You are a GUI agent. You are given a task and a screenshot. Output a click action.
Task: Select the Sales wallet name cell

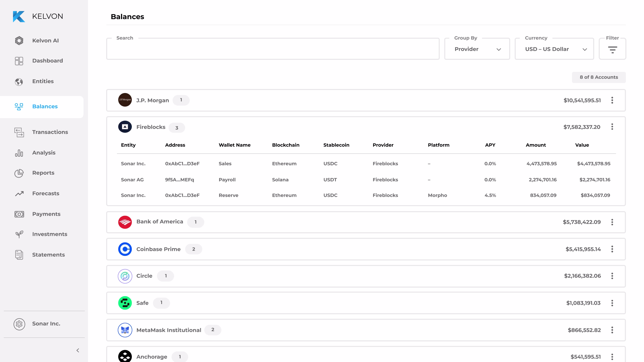pyautogui.click(x=225, y=164)
